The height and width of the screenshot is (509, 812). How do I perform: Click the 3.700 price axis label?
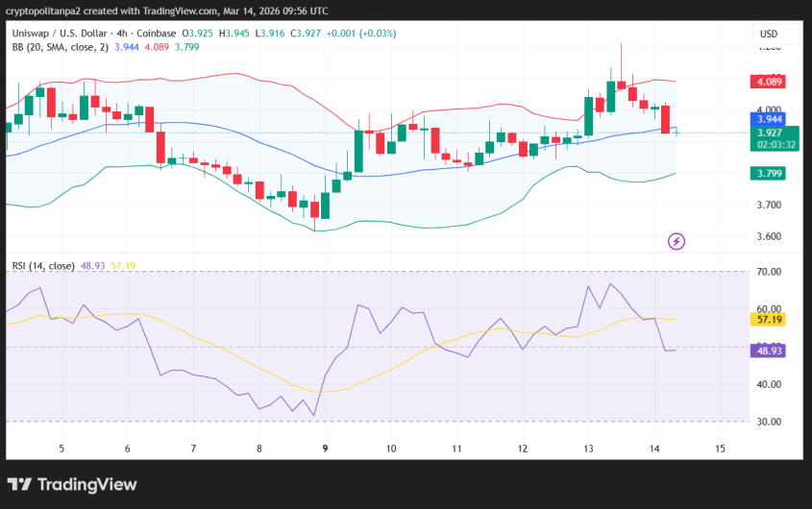click(769, 206)
